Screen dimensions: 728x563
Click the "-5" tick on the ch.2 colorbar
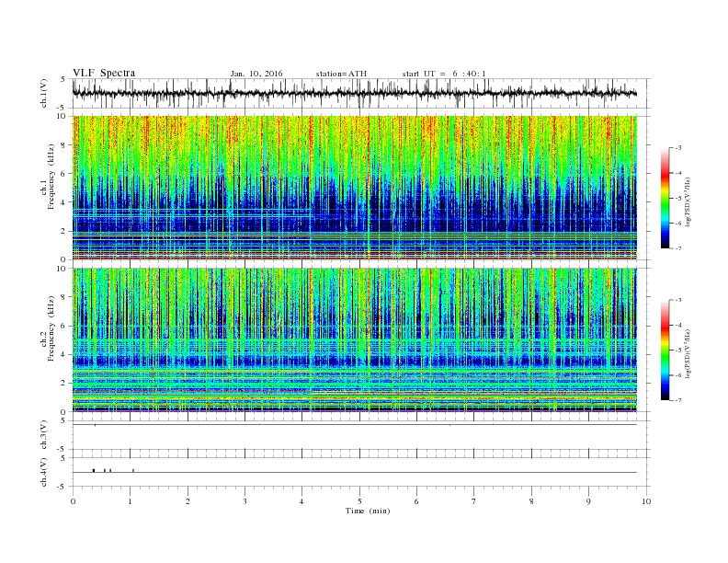[678, 350]
